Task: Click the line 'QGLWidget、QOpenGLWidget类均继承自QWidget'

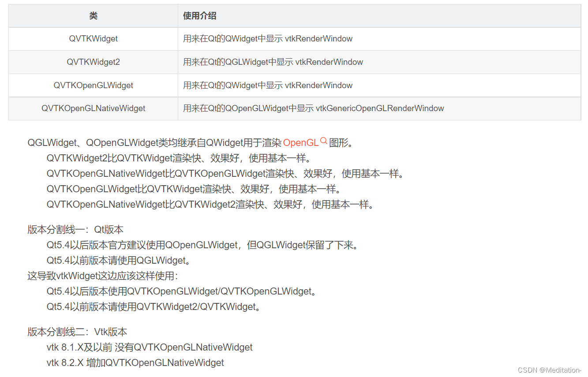Action: click(x=191, y=143)
